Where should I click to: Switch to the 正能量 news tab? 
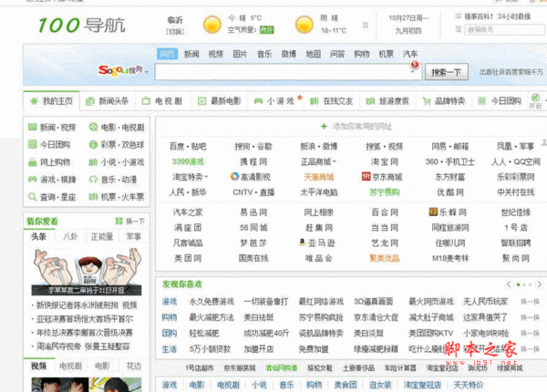pyautogui.click(x=102, y=236)
